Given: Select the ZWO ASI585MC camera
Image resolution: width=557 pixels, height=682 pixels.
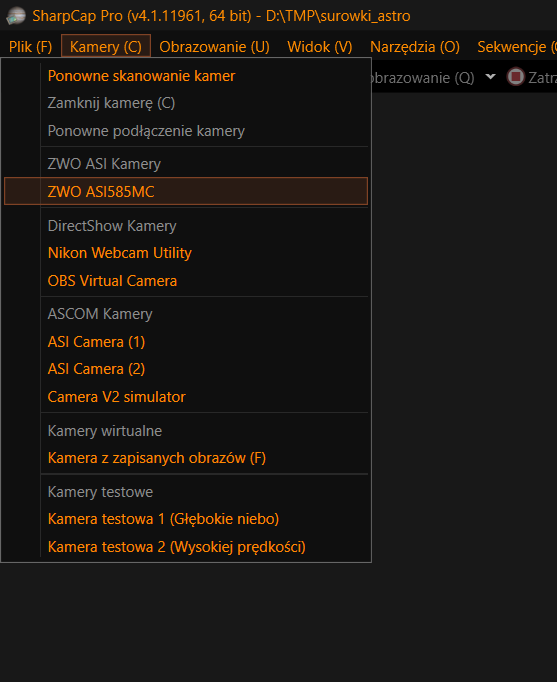Looking at the screenshot, I should [186, 191].
